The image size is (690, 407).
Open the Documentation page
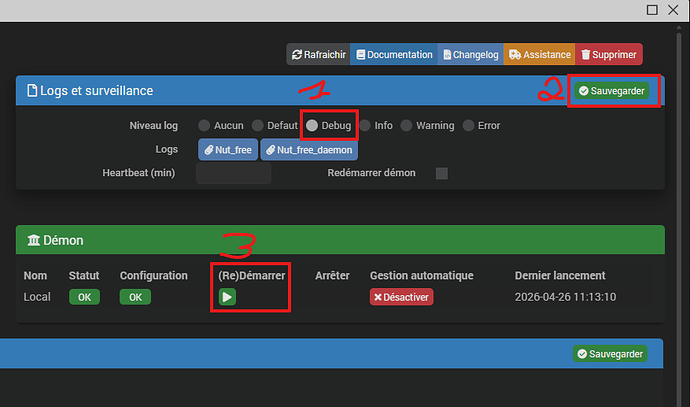394,55
